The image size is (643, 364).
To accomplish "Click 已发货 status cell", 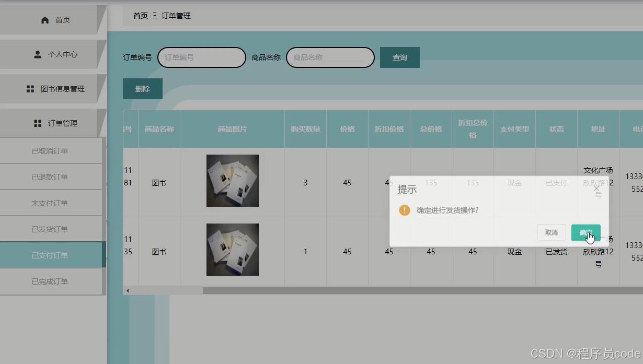I will click(557, 252).
